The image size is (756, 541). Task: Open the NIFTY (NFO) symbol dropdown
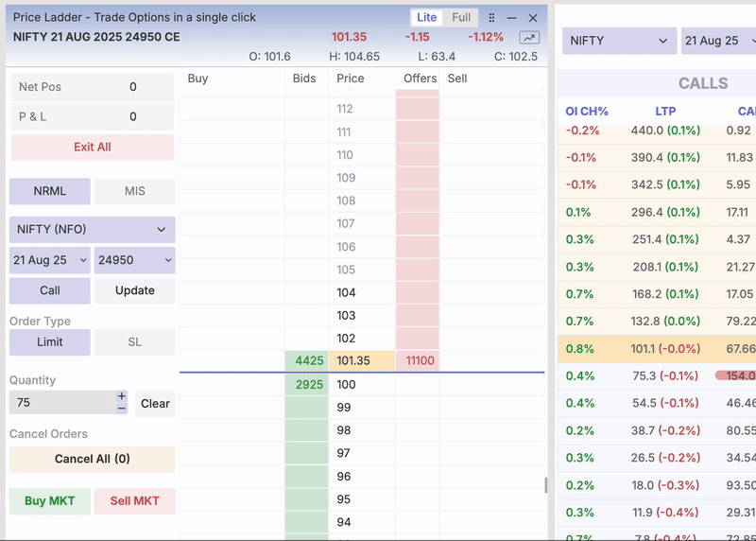point(92,230)
